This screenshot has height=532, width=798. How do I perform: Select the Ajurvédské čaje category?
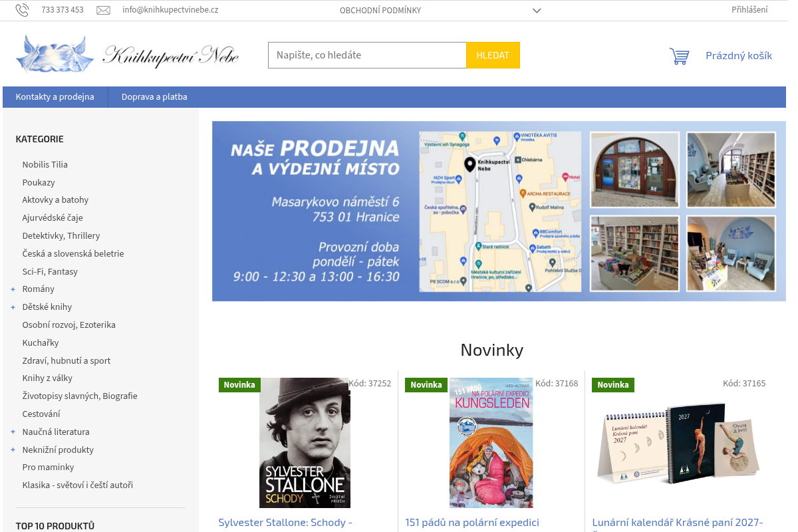pos(53,218)
